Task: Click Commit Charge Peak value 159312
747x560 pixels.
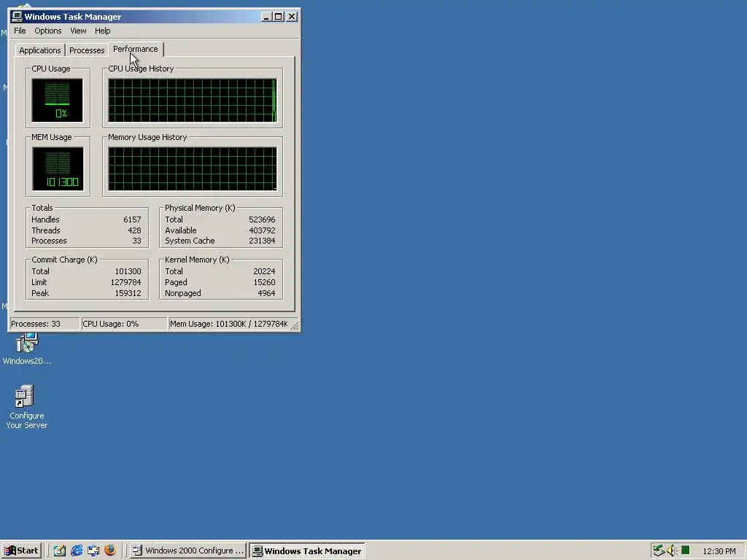Action: tap(128, 293)
